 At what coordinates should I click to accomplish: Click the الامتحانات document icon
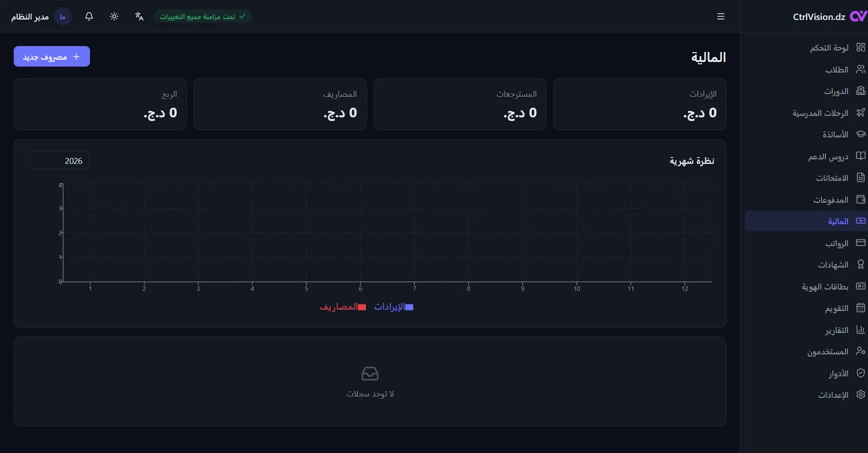[860, 177]
